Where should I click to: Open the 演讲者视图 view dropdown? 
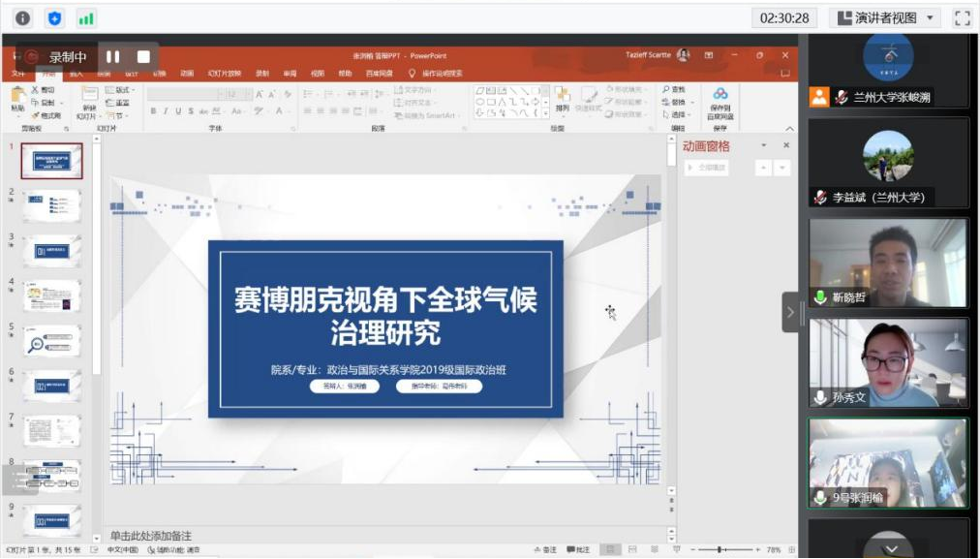pos(885,18)
